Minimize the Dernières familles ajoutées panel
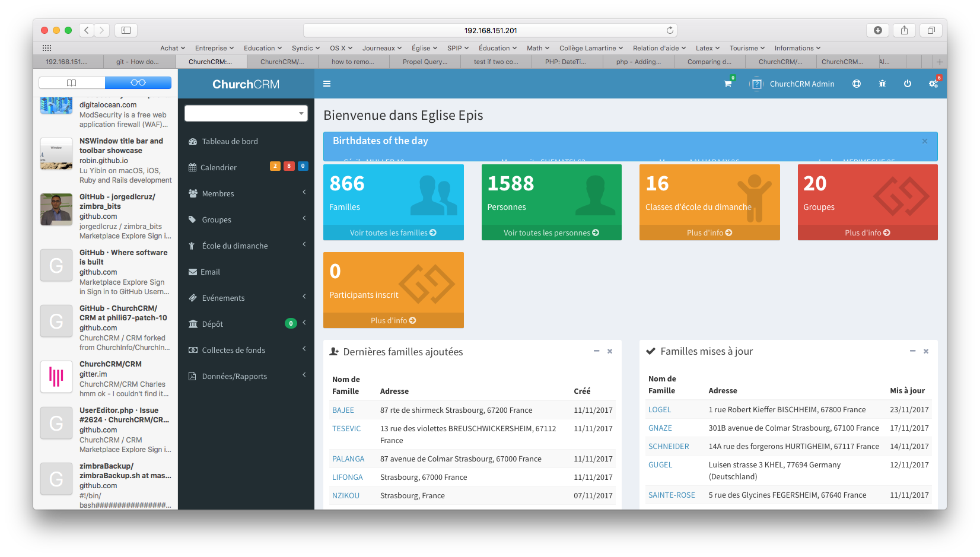 coord(596,351)
